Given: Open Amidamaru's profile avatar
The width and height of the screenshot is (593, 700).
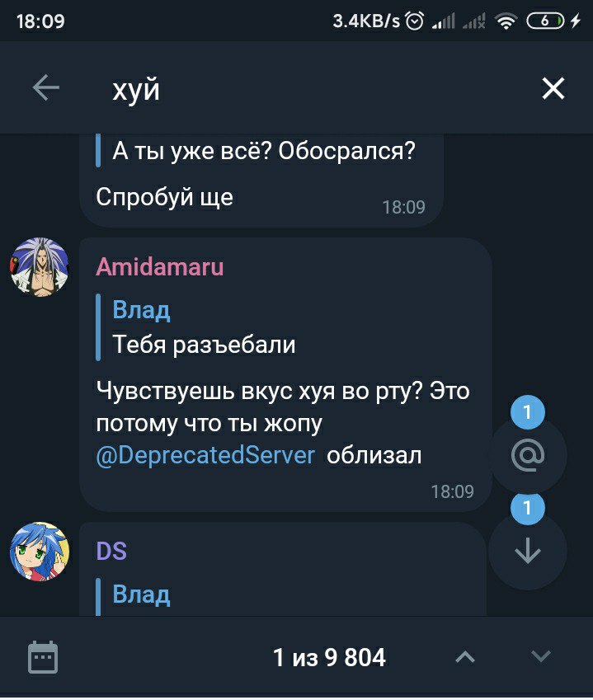Looking at the screenshot, I should 40,267.
